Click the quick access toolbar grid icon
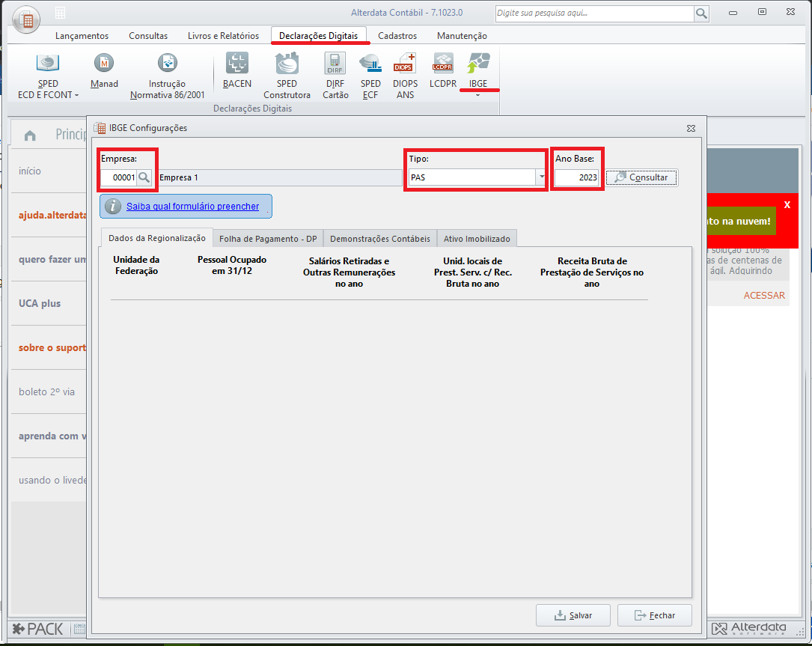 pyautogui.click(x=60, y=13)
